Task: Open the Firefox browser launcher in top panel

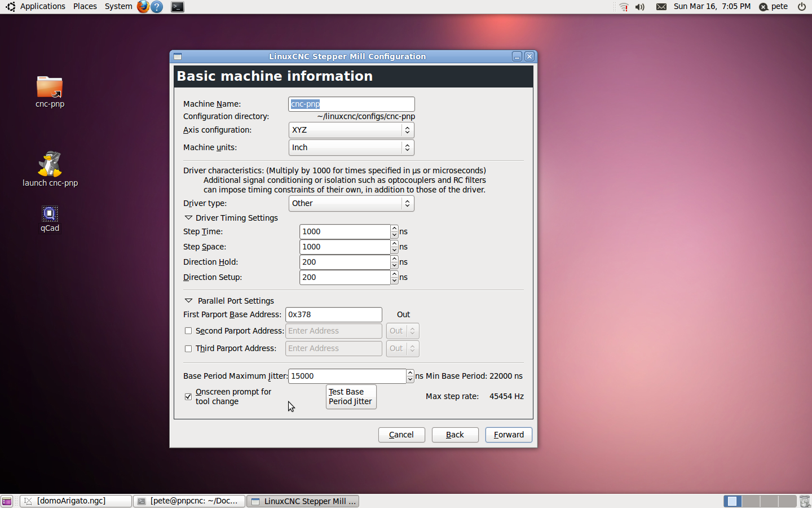Action: [143, 7]
